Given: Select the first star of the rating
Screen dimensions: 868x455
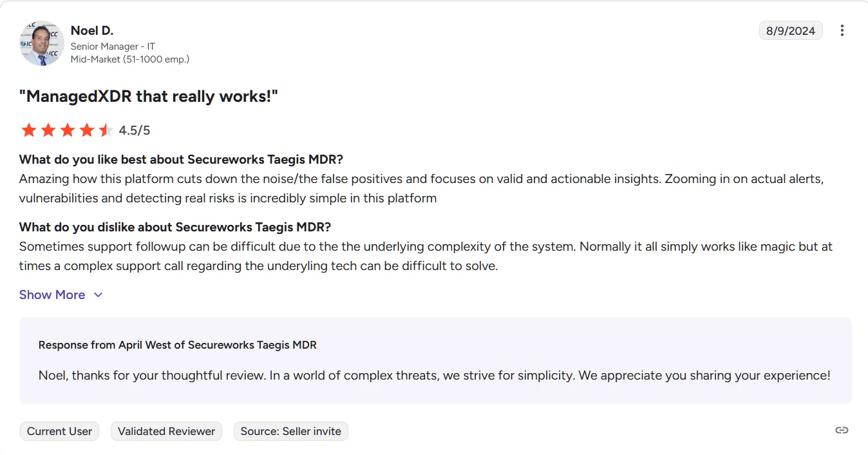Looking at the screenshot, I should click(x=28, y=130).
